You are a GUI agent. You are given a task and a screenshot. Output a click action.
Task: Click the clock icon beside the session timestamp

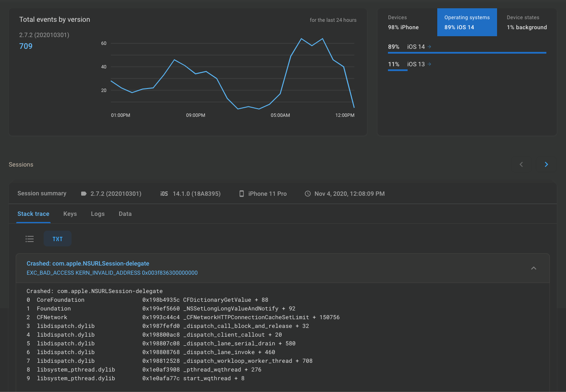(308, 194)
